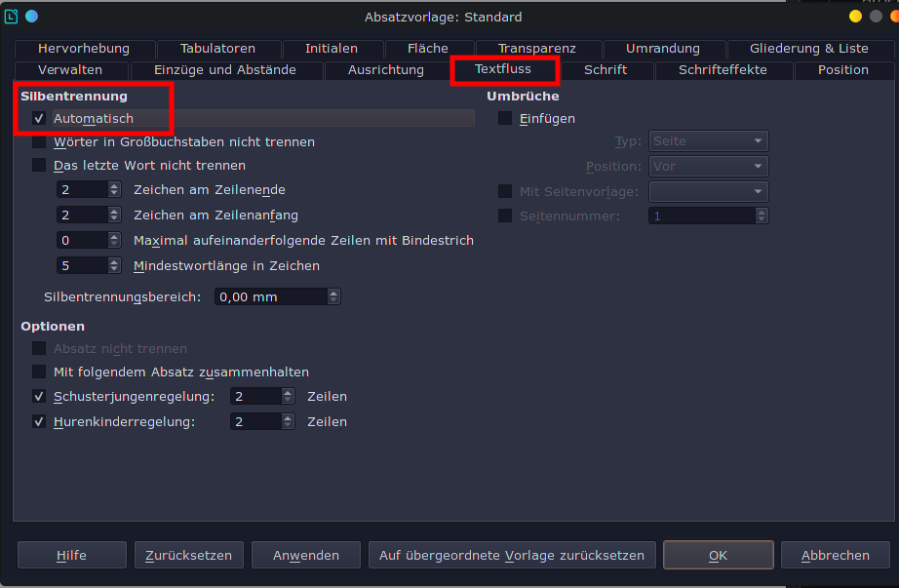Open the Seitenvorlage dropdown
This screenshot has height=588, width=899.
point(707,191)
